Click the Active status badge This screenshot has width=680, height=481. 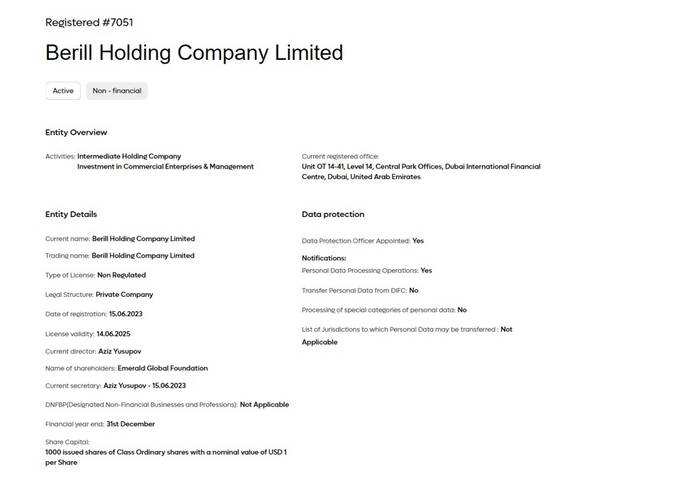coord(63,91)
